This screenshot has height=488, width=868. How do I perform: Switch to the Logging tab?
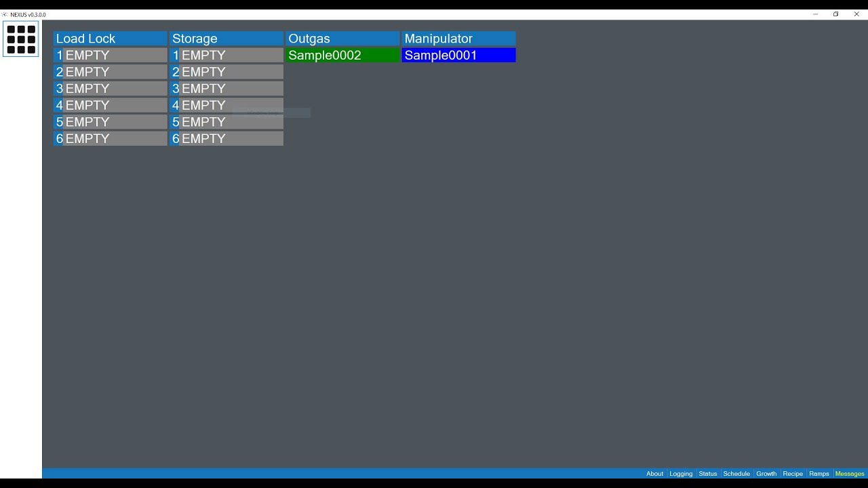(x=681, y=474)
